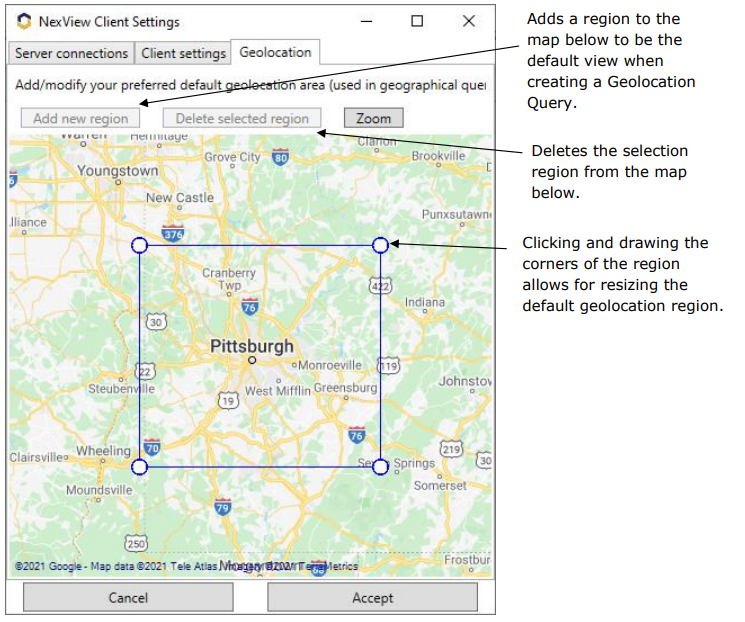
Task: Click the top-left region corner handle
Action: coord(139,245)
